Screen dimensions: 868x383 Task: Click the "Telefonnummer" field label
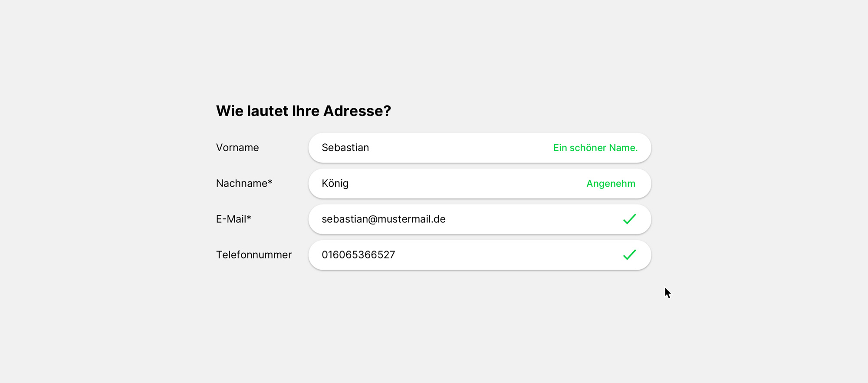click(254, 255)
